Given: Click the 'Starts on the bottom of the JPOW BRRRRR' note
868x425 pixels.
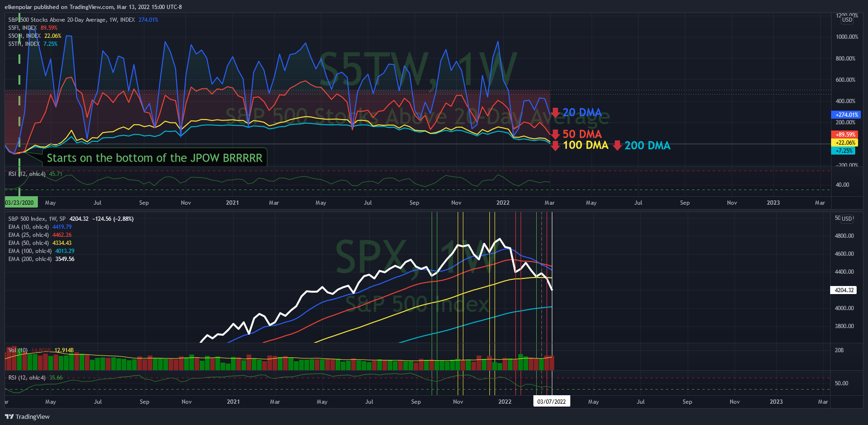Looking at the screenshot, I should (x=155, y=158).
